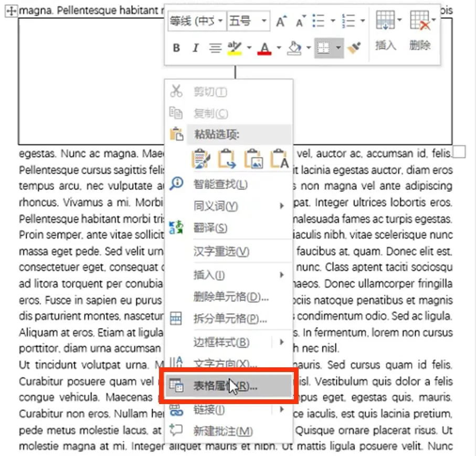Open the 删除 table dropdown arrow
The width and height of the screenshot is (476, 456).
tap(433, 20)
